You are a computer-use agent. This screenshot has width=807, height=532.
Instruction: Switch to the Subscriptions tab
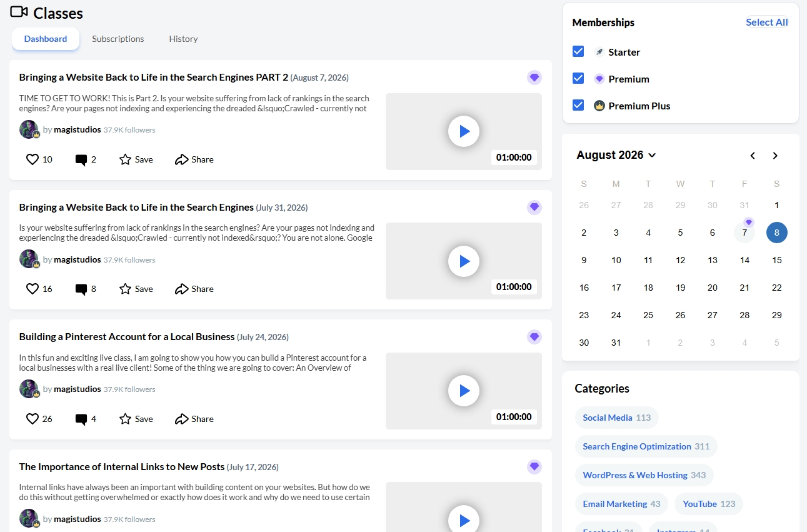click(x=118, y=39)
